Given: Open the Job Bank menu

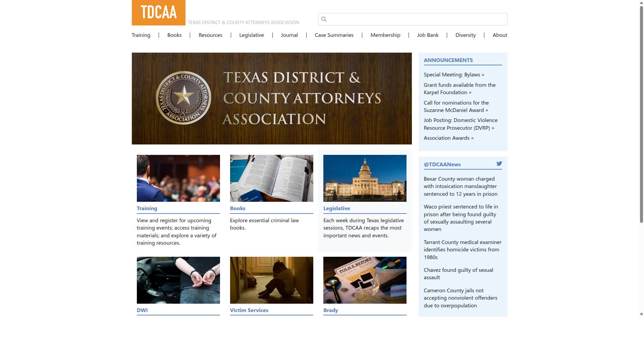Looking at the screenshot, I should pyautogui.click(x=428, y=35).
